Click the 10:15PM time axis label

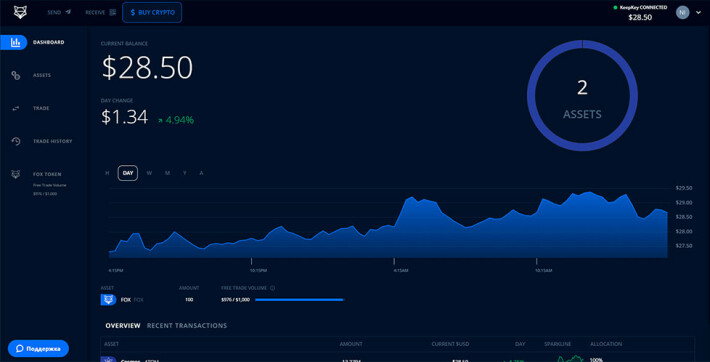click(258, 270)
